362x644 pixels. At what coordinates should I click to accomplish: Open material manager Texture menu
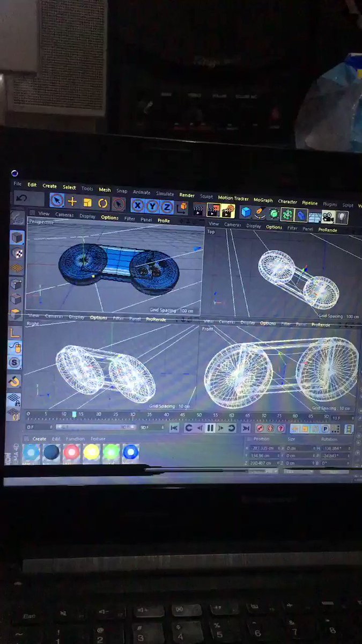[98, 438]
